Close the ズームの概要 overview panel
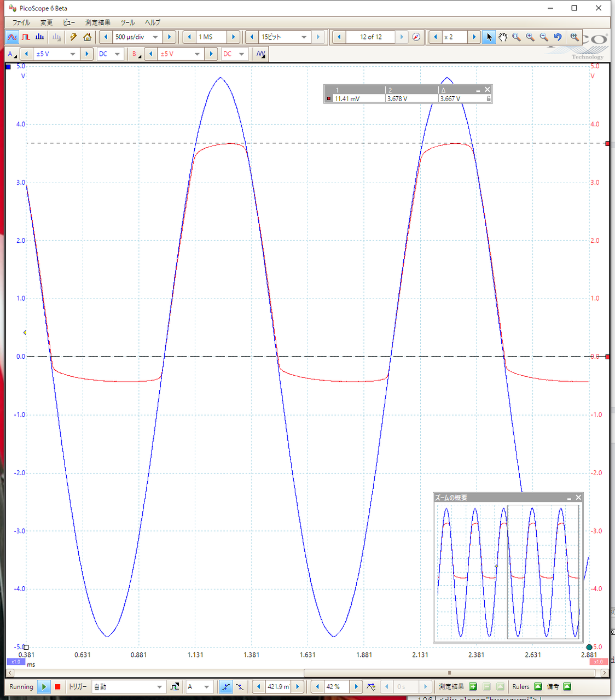Screen dimensions: 615x700 pos(578,498)
